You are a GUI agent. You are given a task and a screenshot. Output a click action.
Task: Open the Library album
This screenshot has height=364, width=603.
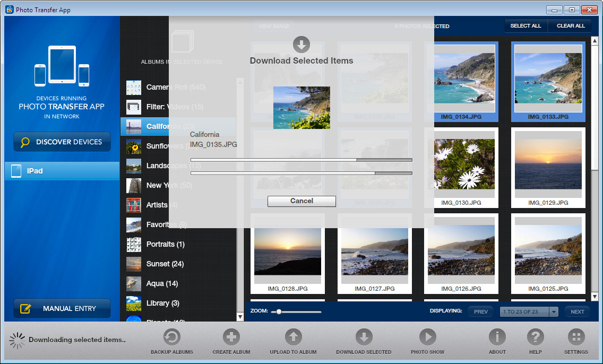click(x=179, y=303)
